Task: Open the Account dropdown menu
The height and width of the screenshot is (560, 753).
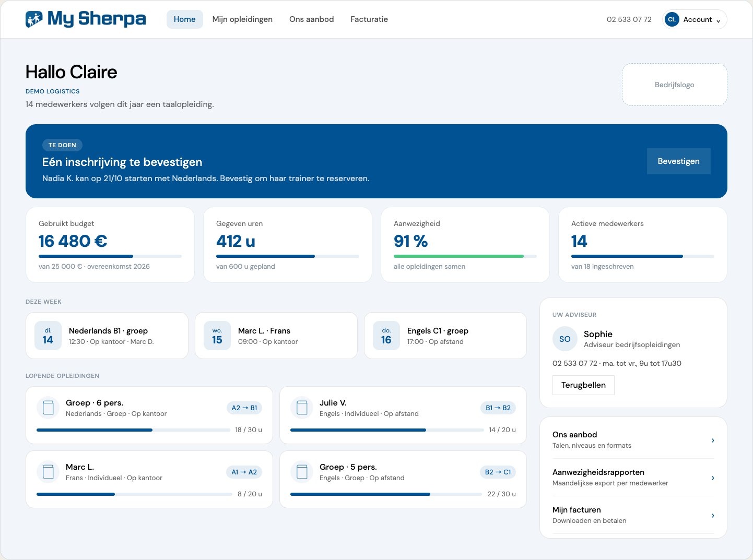Action: pos(695,19)
